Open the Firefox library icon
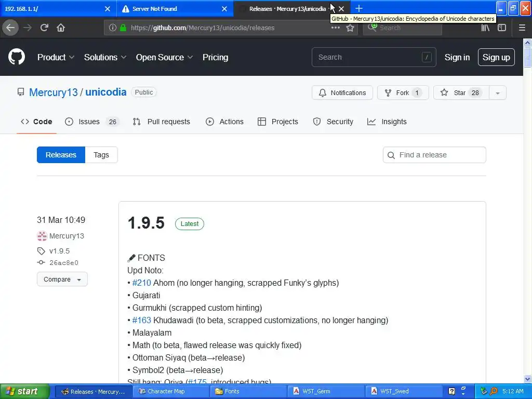This screenshot has height=399, width=532. tap(485, 28)
